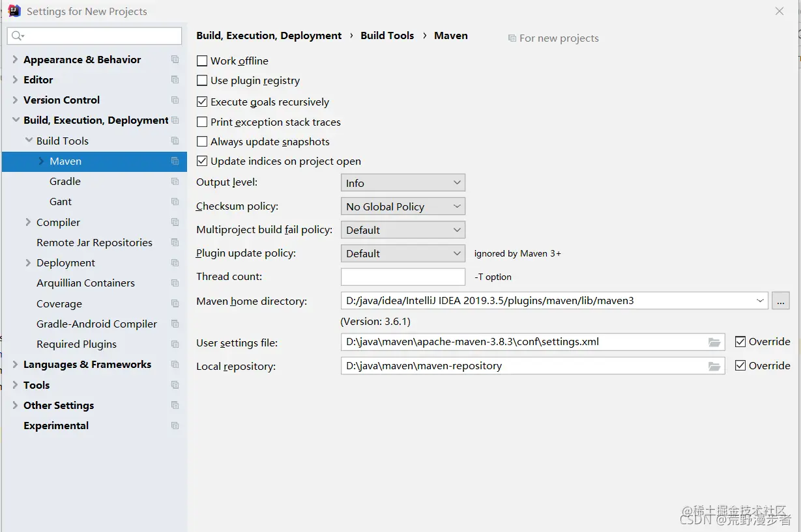Click the project-level icon beside Tools
Screen dimensions: 801x532
pyautogui.click(x=175, y=385)
